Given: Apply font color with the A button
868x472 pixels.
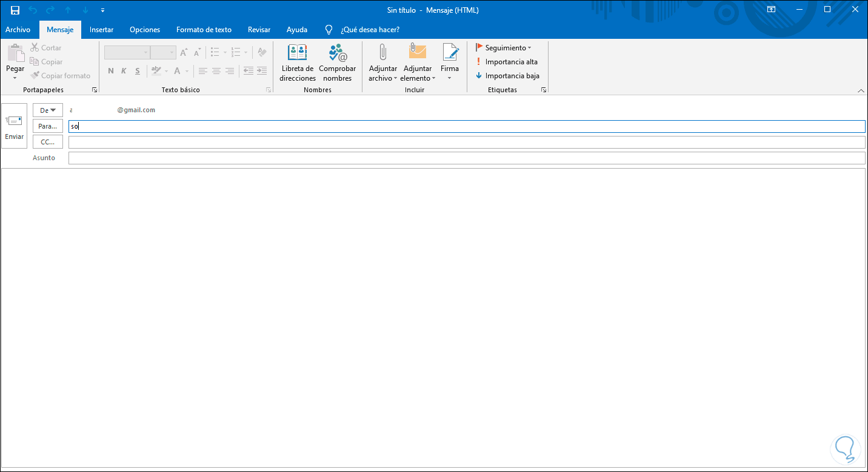Looking at the screenshot, I should pyautogui.click(x=178, y=71).
